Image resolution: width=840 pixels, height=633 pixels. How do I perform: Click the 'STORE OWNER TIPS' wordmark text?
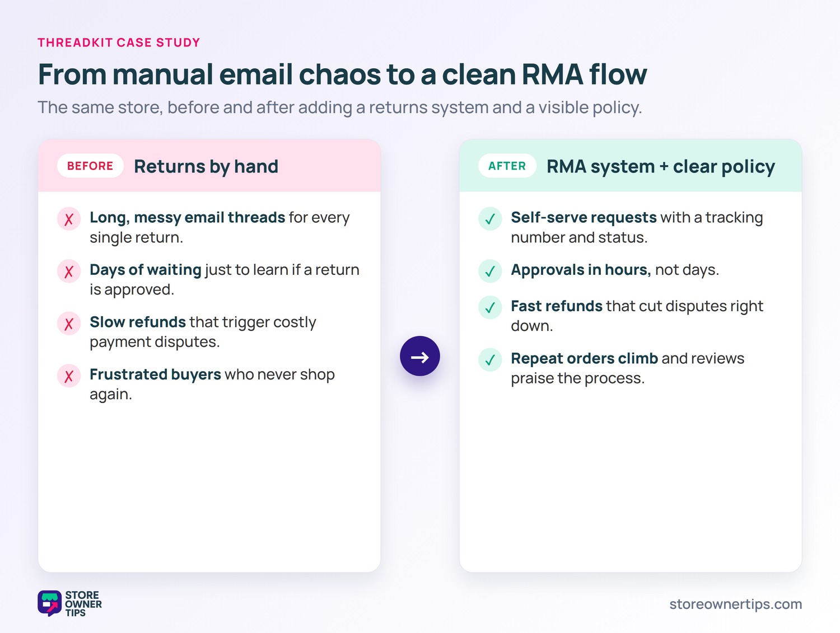[83, 604]
